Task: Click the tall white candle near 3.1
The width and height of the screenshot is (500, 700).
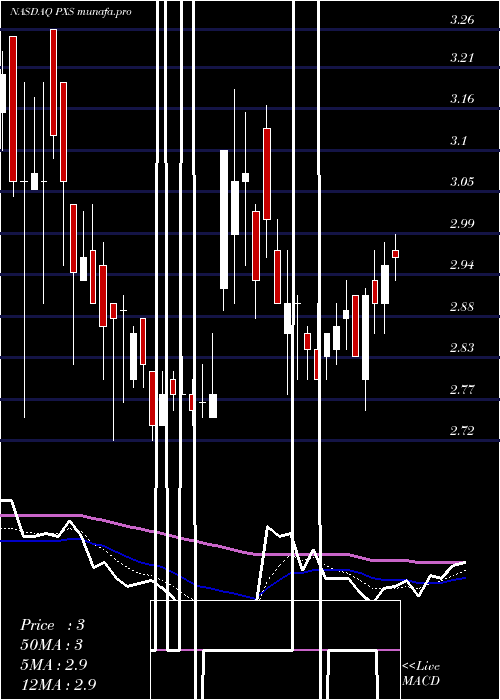Action: [224, 220]
